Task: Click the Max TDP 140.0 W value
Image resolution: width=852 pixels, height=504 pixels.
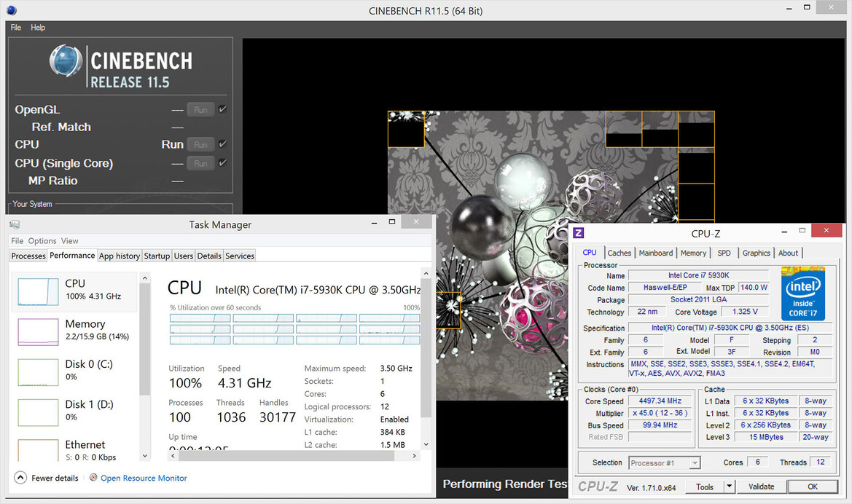Action: (754, 287)
